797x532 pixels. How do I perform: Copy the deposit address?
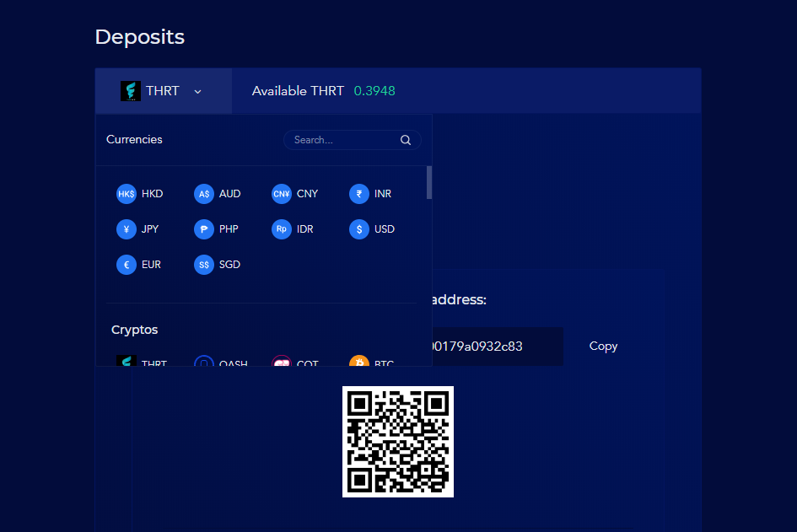603,346
